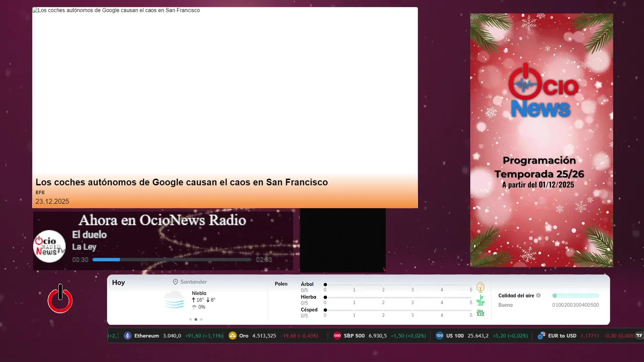Open the Google autonomous cars headline

pyautogui.click(x=182, y=182)
